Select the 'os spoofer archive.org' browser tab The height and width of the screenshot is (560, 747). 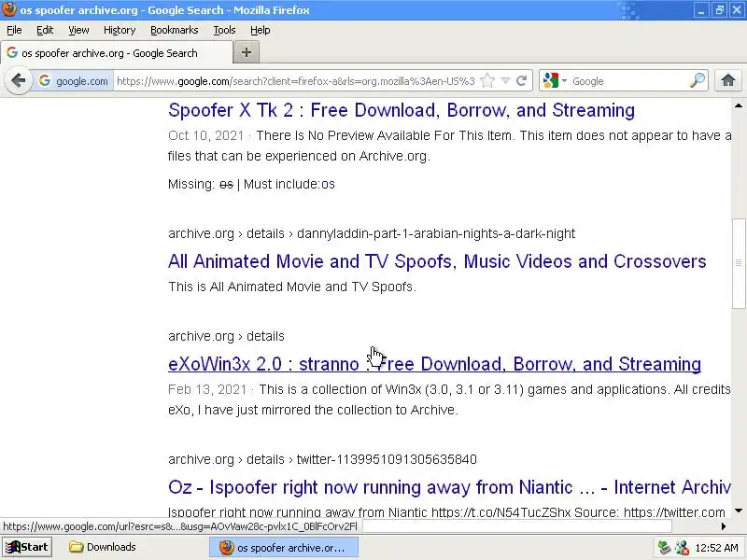[117, 53]
